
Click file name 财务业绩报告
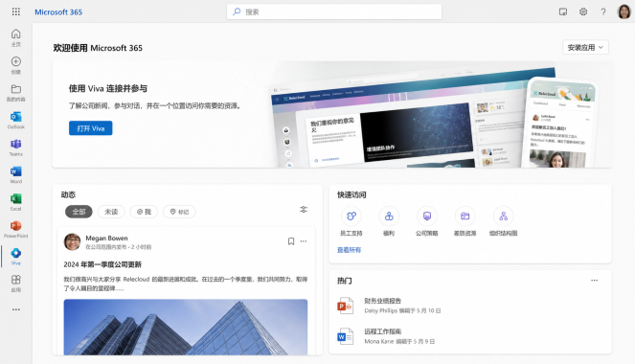coord(383,301)
